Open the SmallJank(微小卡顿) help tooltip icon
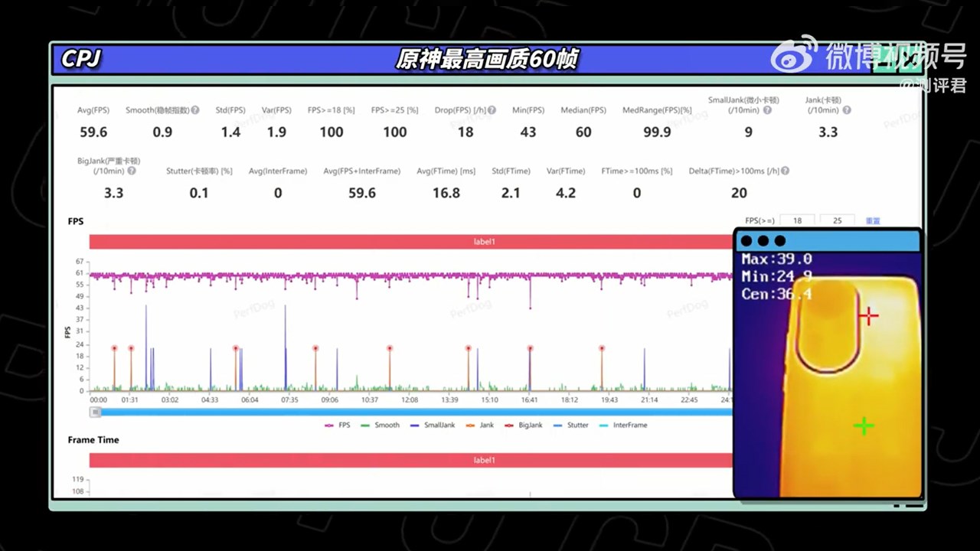Viewport: 980px width, 551px height. pos(767,110)
